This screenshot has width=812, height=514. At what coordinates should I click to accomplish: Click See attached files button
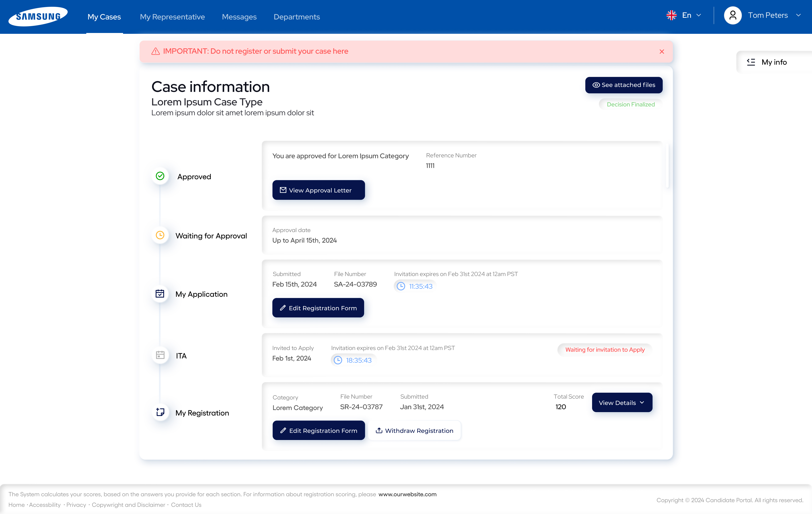click(x=624, y=85)
